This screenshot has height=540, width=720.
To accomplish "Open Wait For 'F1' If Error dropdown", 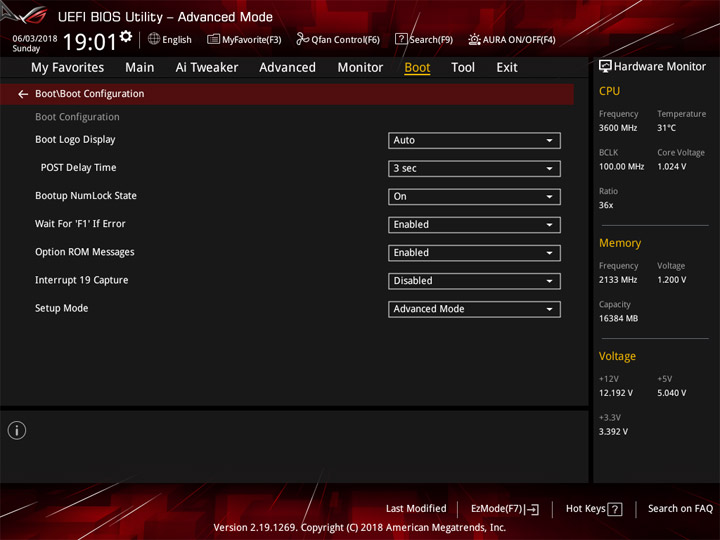I will point(474,225).
